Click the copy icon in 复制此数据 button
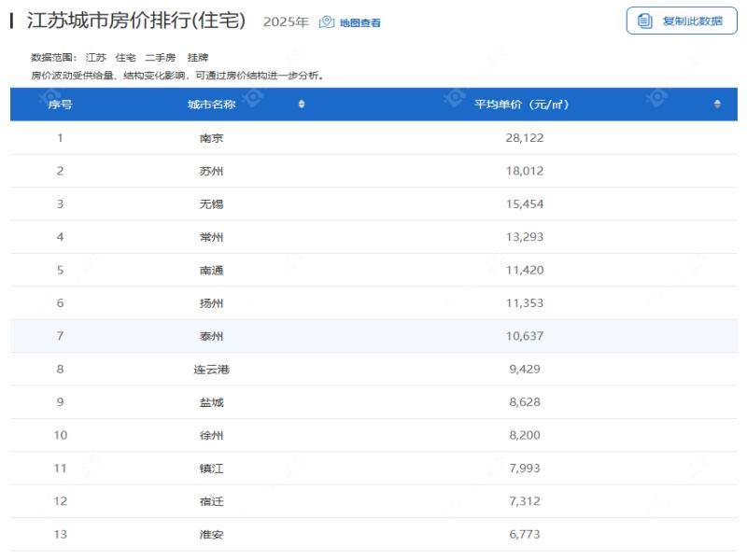747x560 pixels. tap(645, 21)
